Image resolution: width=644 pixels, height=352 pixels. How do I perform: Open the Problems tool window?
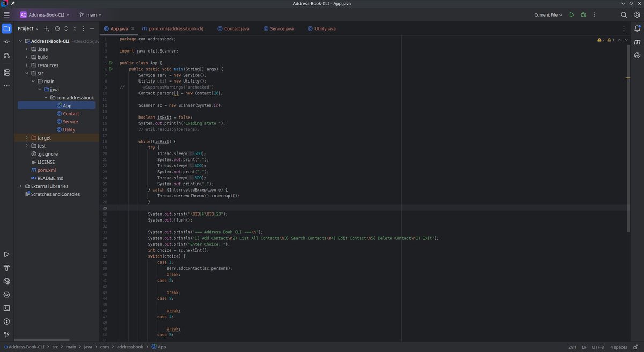pos(6,321)
